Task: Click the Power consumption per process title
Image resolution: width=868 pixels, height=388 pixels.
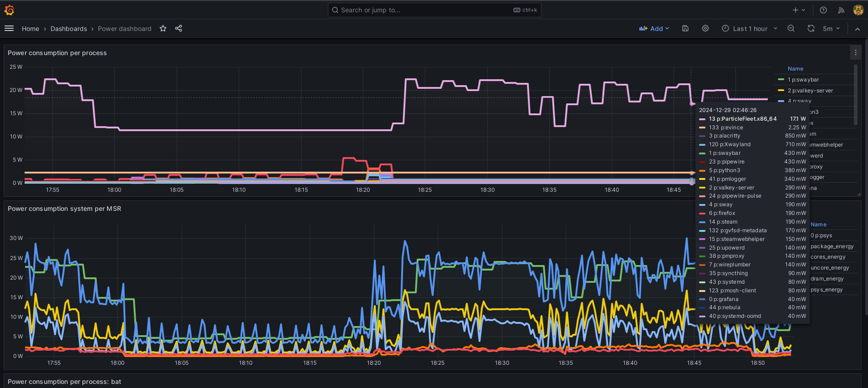Action: click(57, 53)
